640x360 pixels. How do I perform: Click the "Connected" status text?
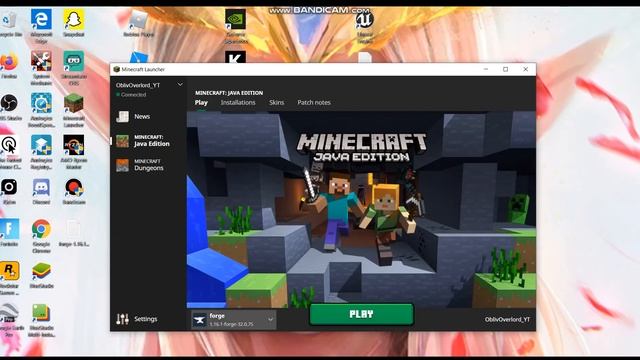pos(133,95)
